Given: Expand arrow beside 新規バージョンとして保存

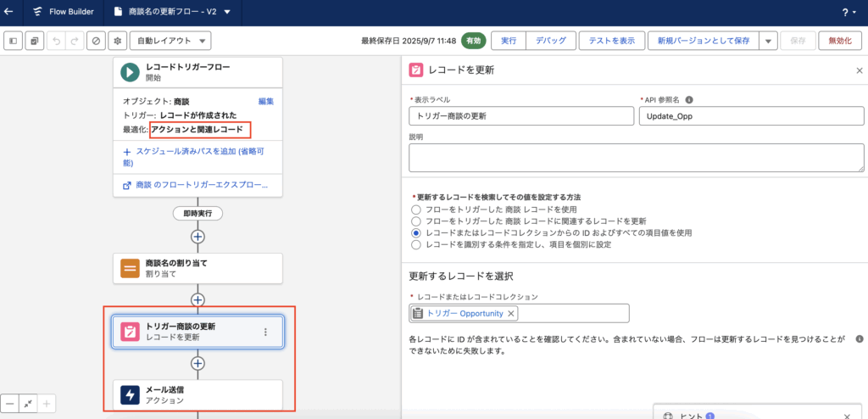Looking at the screenshot, I should pyautogui.click(x=767, y=41).
